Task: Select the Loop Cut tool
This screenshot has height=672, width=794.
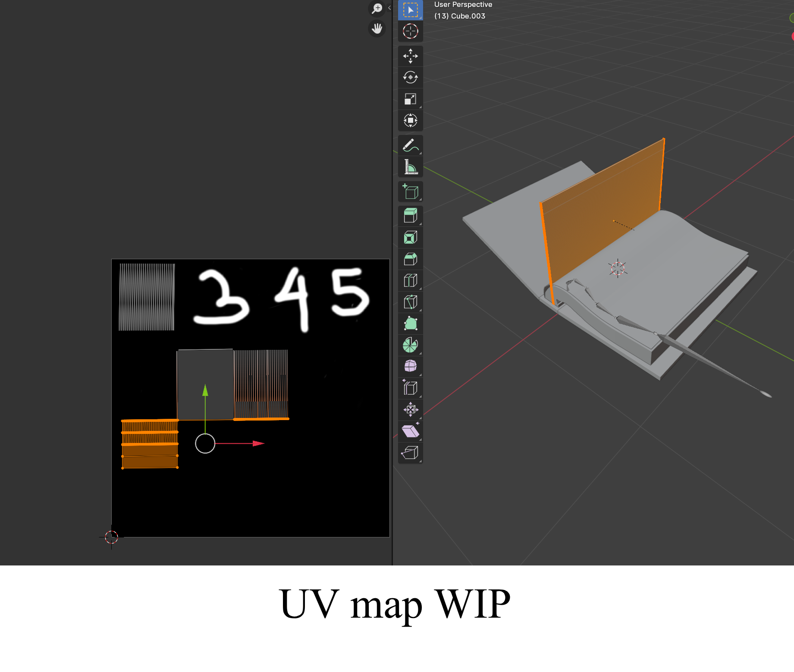Action: (410, 281)
